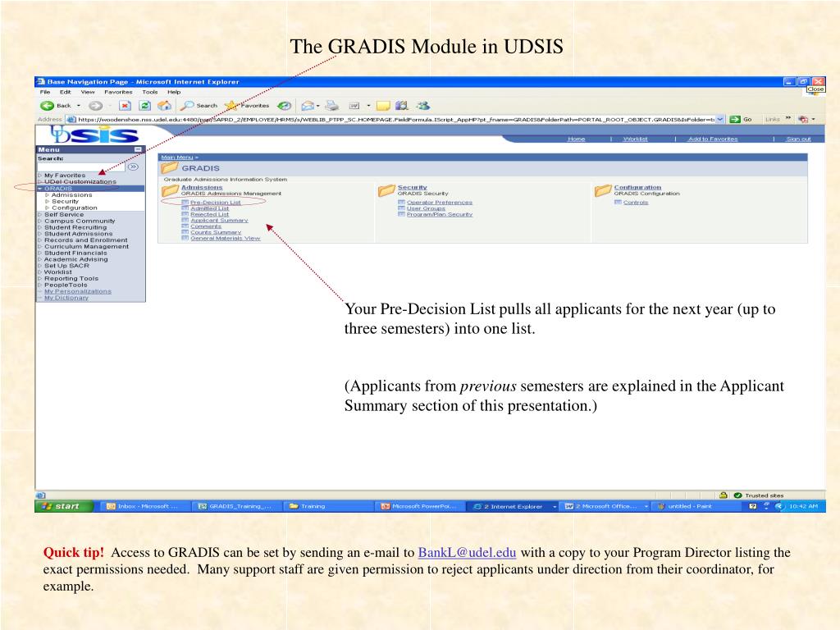Open the File menu
The height and width of the screenshot is (630, 840).
[x=45, y=92]
